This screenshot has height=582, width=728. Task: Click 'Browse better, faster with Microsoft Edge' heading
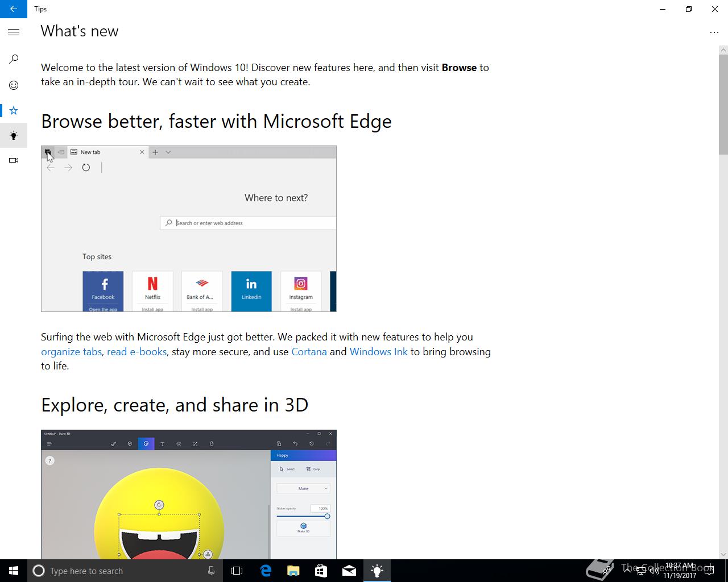click(216, 122)
